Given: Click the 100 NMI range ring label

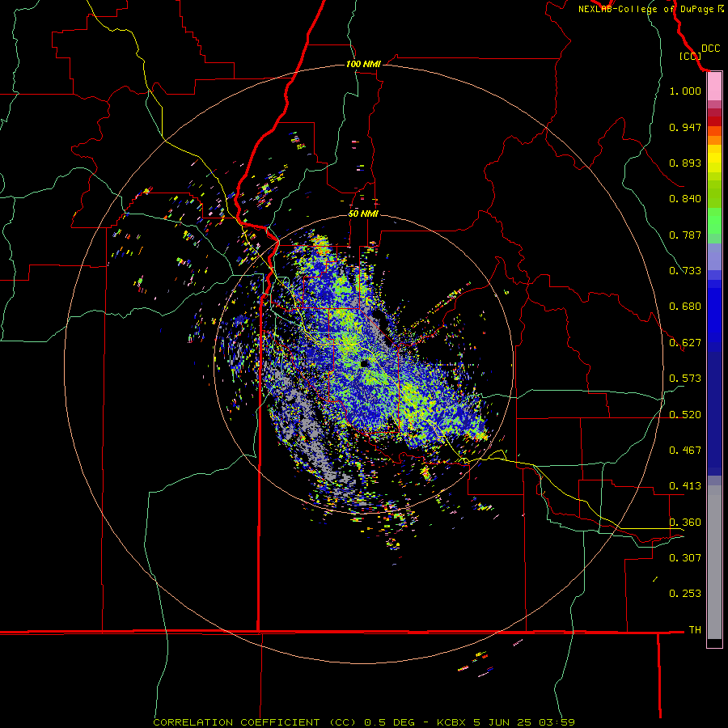Looking at the screenshot, I should 363,64.
